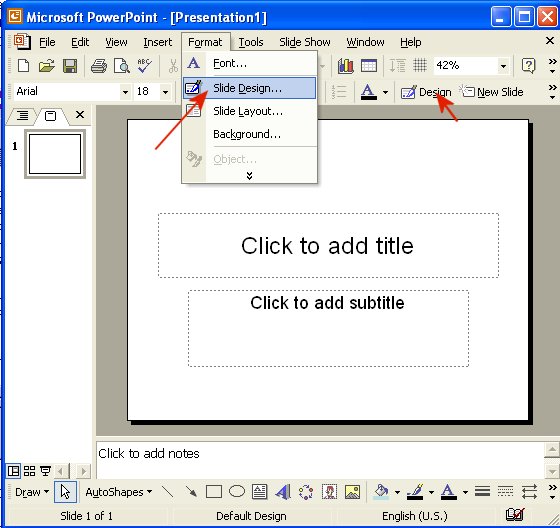
Task: Start slide show from current slide icon
Action: click(x=45, y=471)
